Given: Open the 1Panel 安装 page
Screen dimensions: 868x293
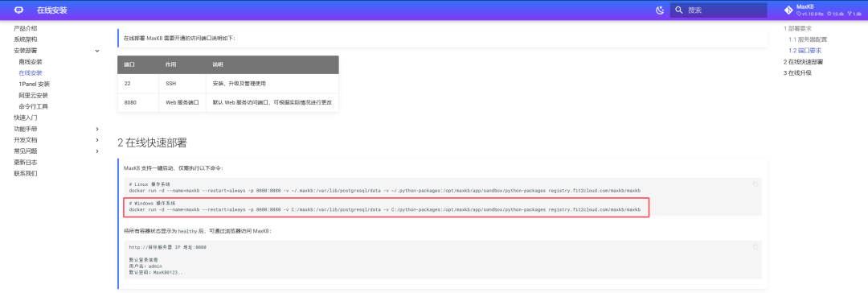Looking at the screenshot, I should [x=35, y=84].
